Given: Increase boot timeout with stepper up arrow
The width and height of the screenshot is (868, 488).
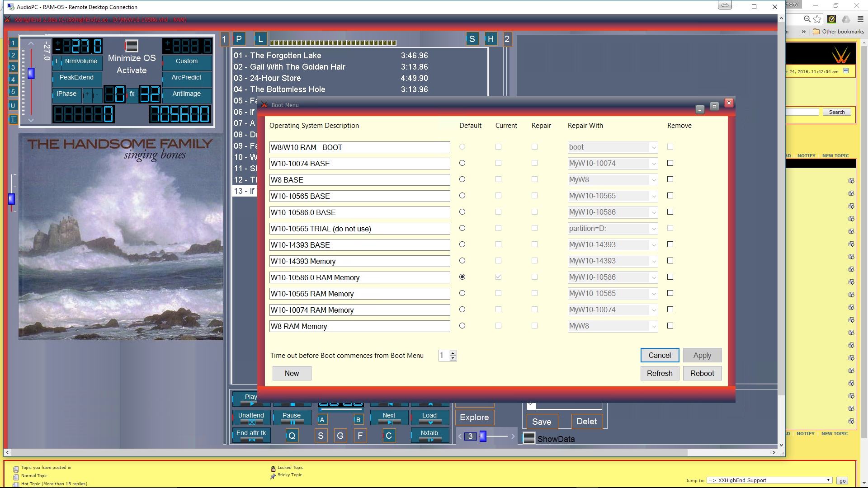Looking at the screenshot, I should [x=453, y=353].
